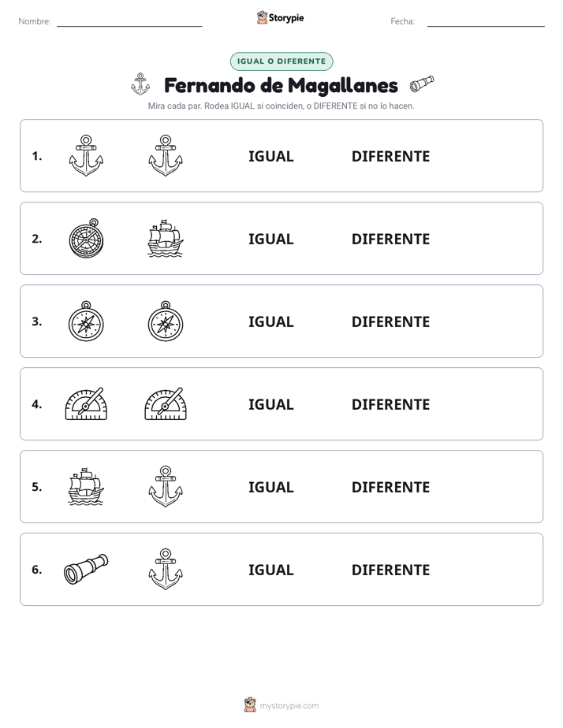Click the first anchor in row 1
563x728 pixels.
[86, 156]
